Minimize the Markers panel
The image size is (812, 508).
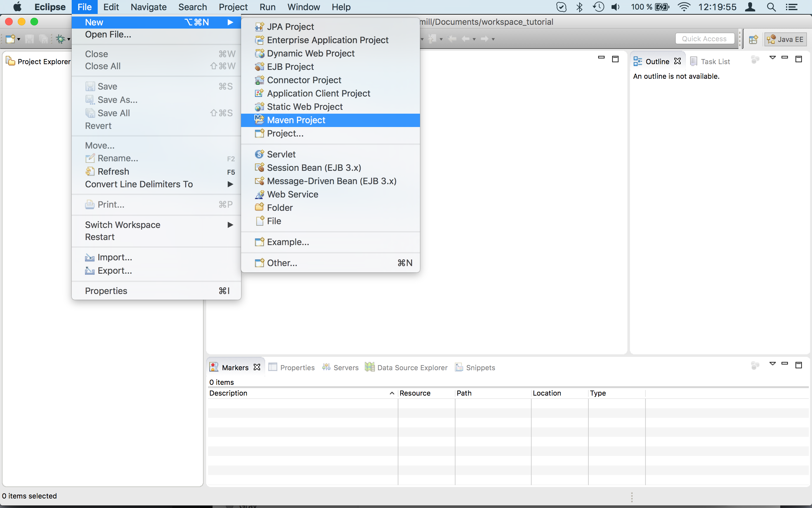784,364
